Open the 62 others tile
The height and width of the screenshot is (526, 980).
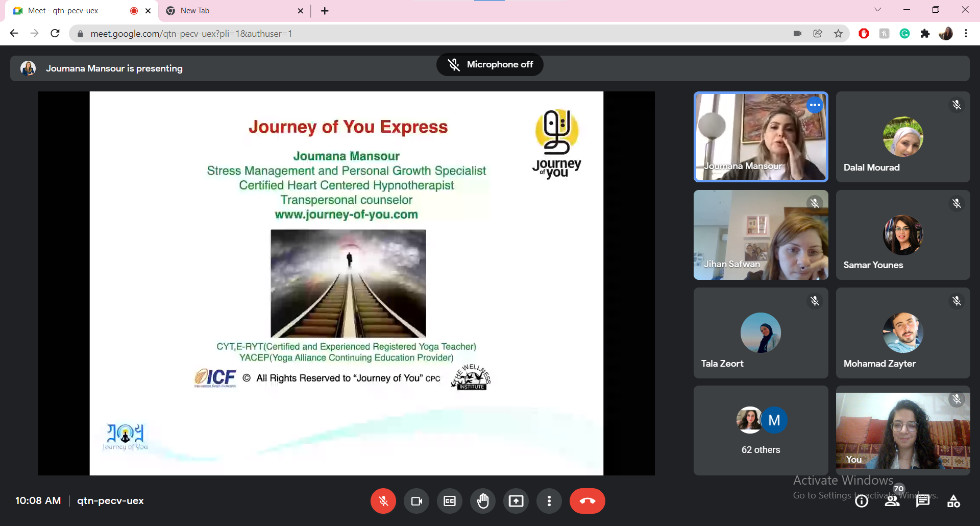(x=761, y=431)
